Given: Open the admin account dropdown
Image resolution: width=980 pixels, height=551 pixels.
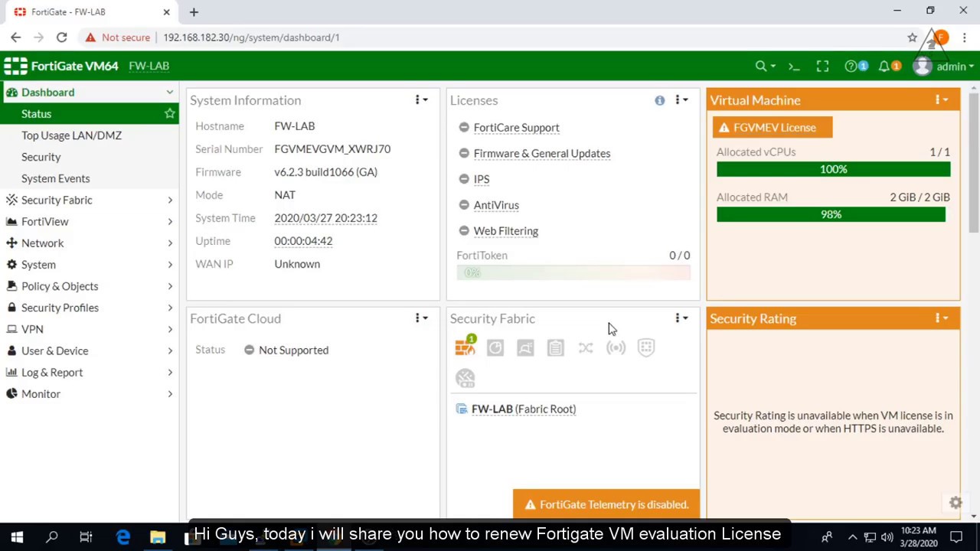Looking at the screenshot, I should pyautogui.click(x=955, y=67).
